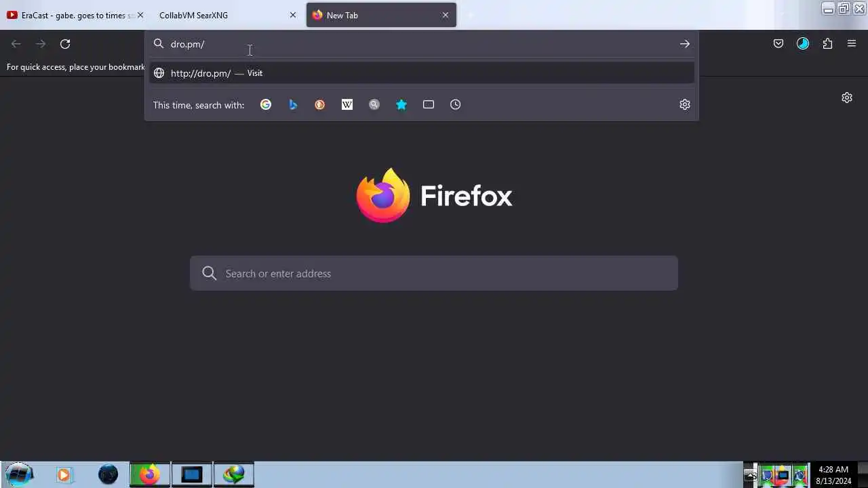Close the New Tab tab
Image resolution: width=868 pixels, height=488 pixels.
pyautogui.click(x=446, y=15)
